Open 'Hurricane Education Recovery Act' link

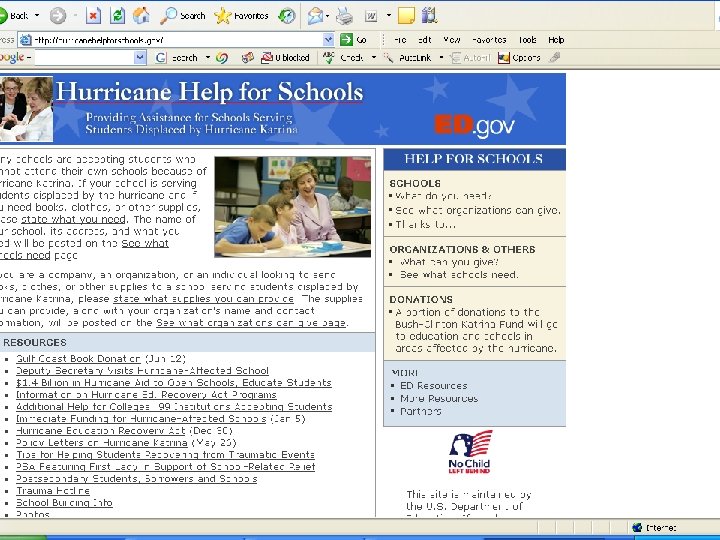(101, 431)
